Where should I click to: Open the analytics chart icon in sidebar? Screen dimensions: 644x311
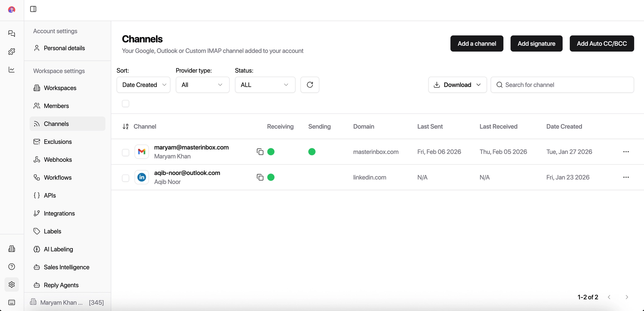[12, 69]
